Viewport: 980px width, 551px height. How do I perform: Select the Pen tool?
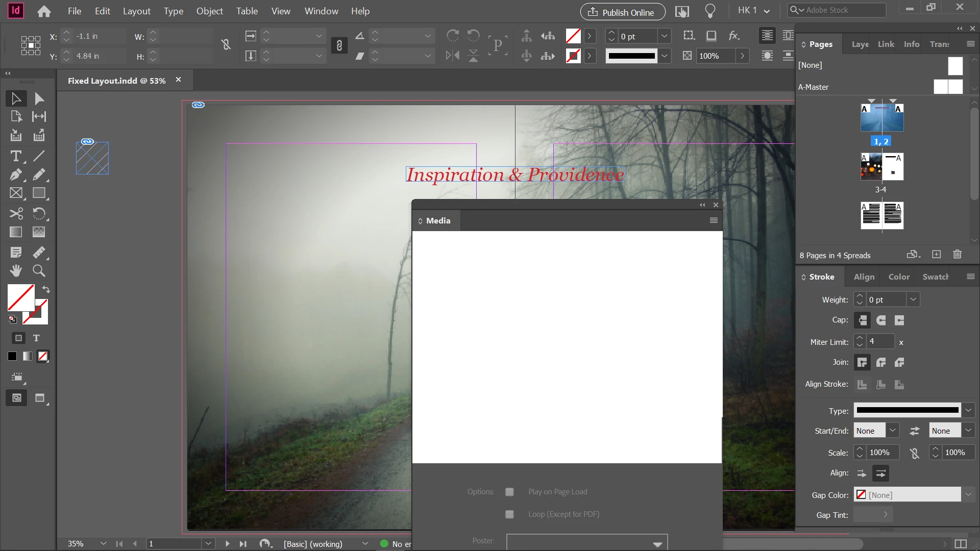16,174
